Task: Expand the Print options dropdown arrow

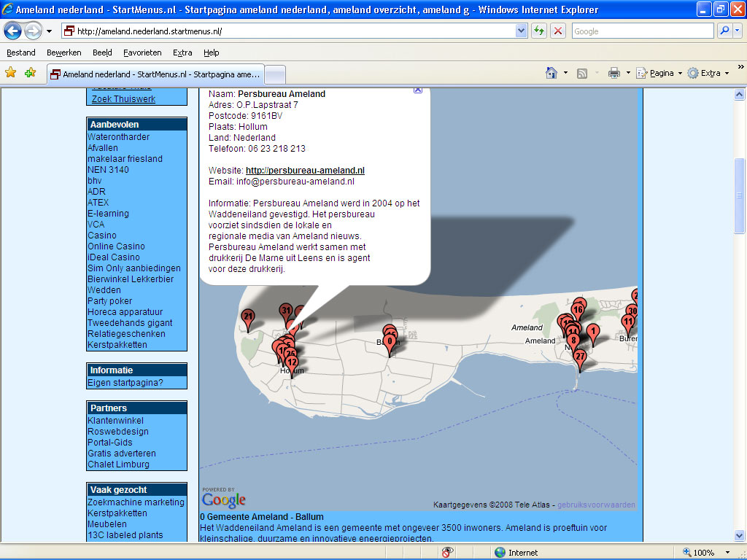Action: [x=628, y=74]
